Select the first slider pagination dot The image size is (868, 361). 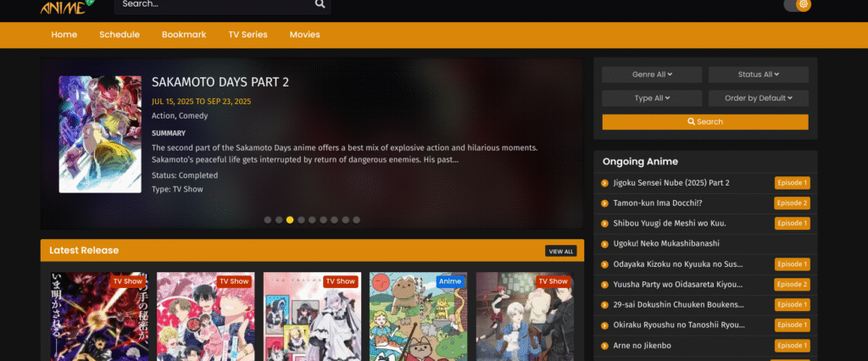pos(268,219)
